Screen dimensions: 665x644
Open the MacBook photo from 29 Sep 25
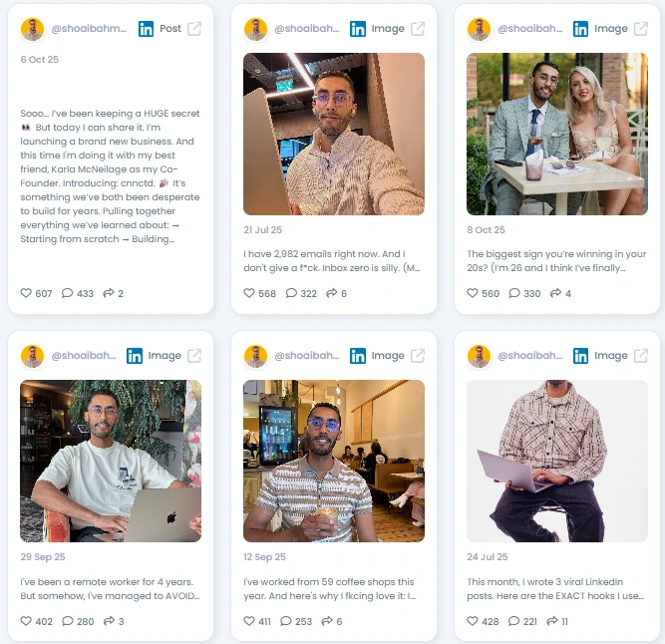(111, 461)
